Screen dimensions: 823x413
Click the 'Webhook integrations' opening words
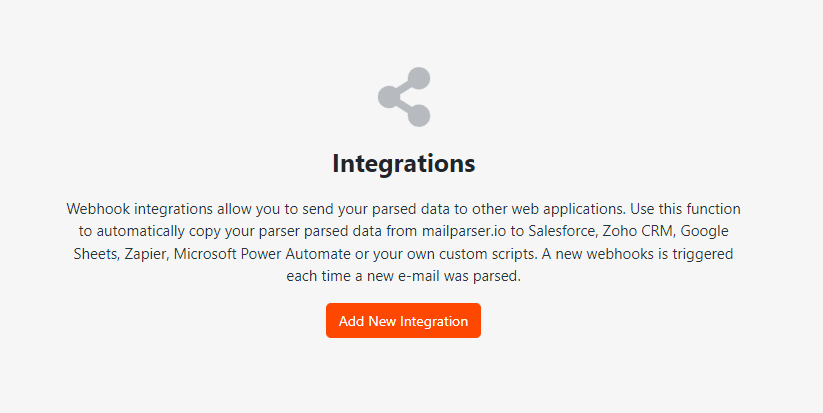coord(140,209)
